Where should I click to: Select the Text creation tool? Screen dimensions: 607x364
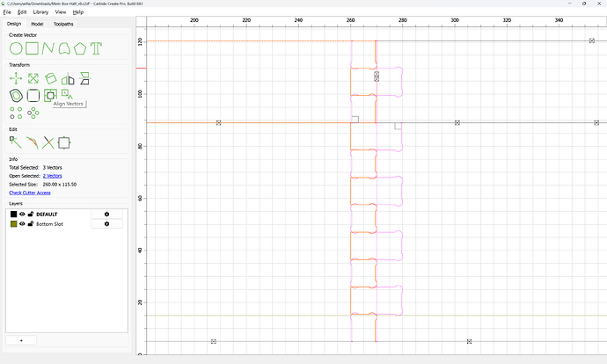(96, 48)
